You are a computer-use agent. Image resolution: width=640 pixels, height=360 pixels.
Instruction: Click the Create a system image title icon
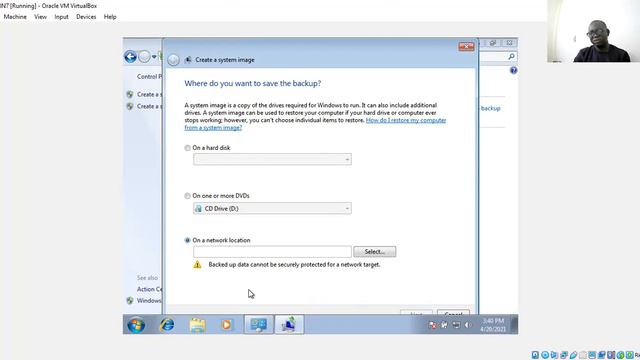pyautogui.click(x=188, y=60)
